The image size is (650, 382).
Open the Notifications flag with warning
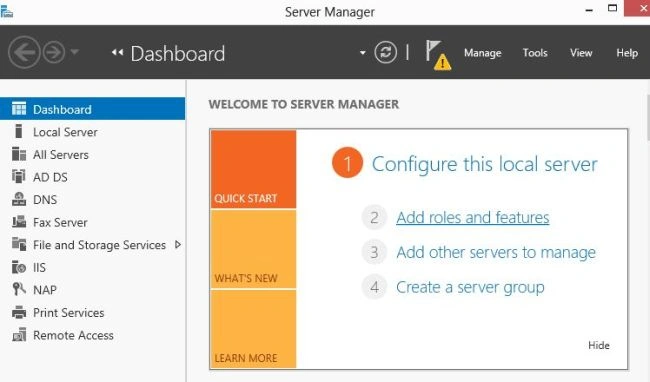click(438, 55)
